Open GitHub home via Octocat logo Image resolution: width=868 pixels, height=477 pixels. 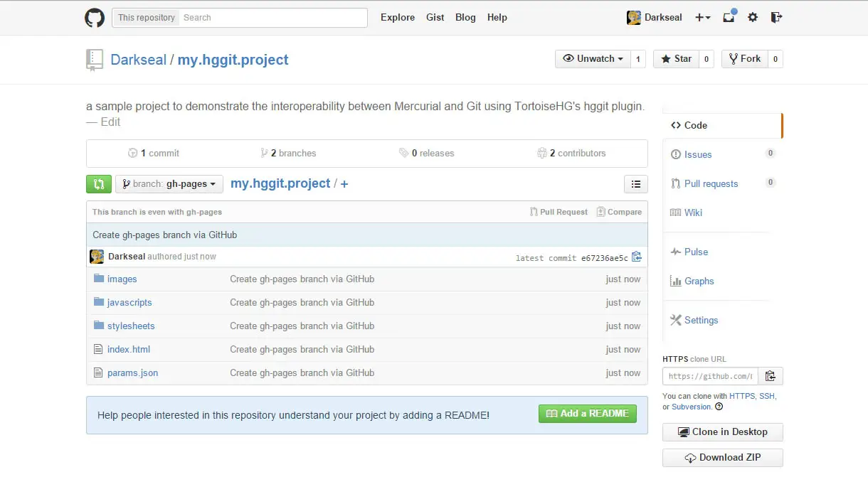coord(95,17)
